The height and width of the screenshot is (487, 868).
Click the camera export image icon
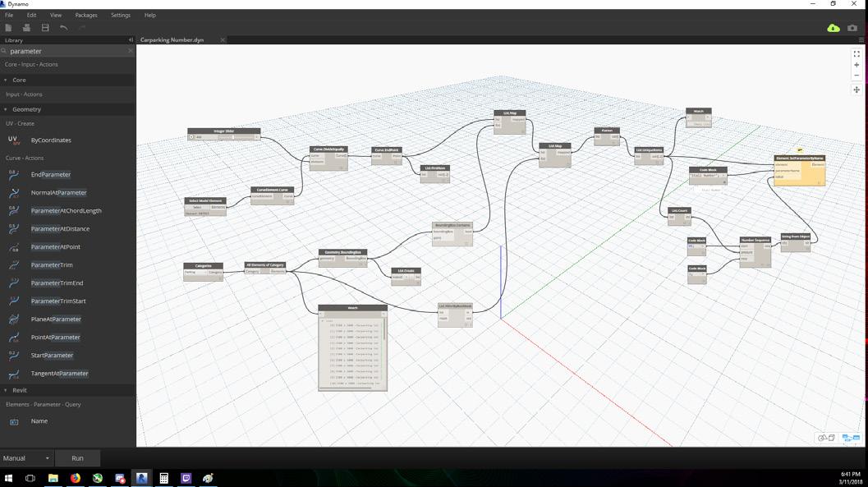[852, 28]
